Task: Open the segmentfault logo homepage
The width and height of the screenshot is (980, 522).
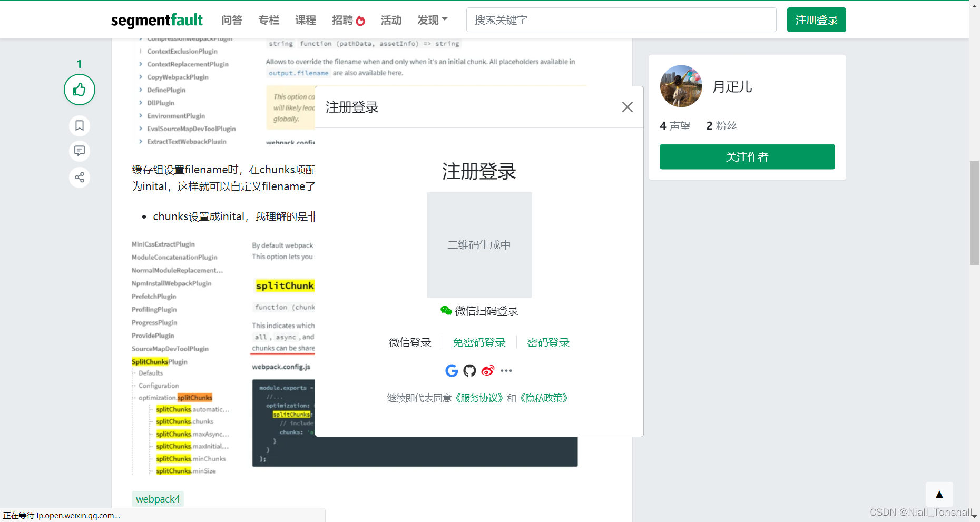Action: (x=157, y=20)
